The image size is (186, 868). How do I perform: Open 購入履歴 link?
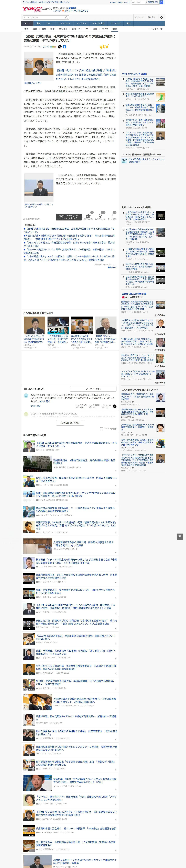[152, 17]
